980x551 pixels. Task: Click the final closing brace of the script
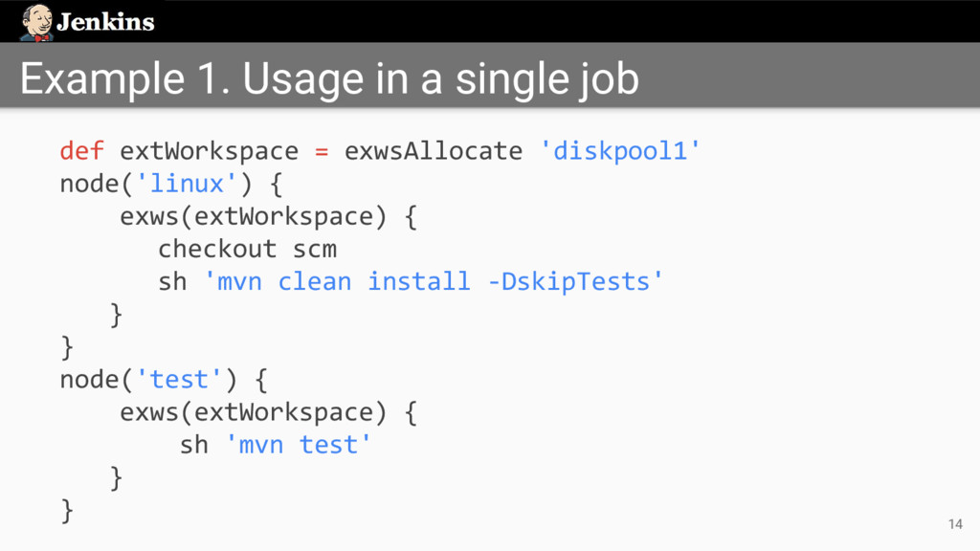coord(66,510)
